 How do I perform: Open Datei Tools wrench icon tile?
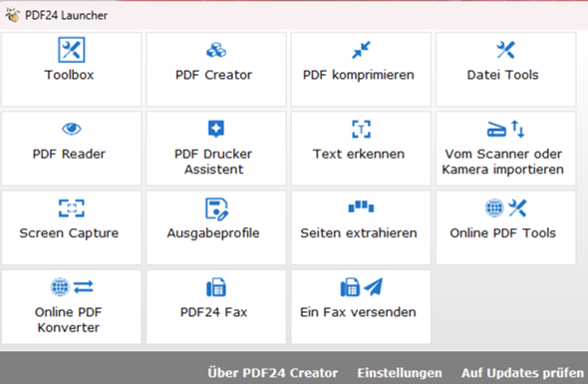pyautogui.click(x=505, y=70)
